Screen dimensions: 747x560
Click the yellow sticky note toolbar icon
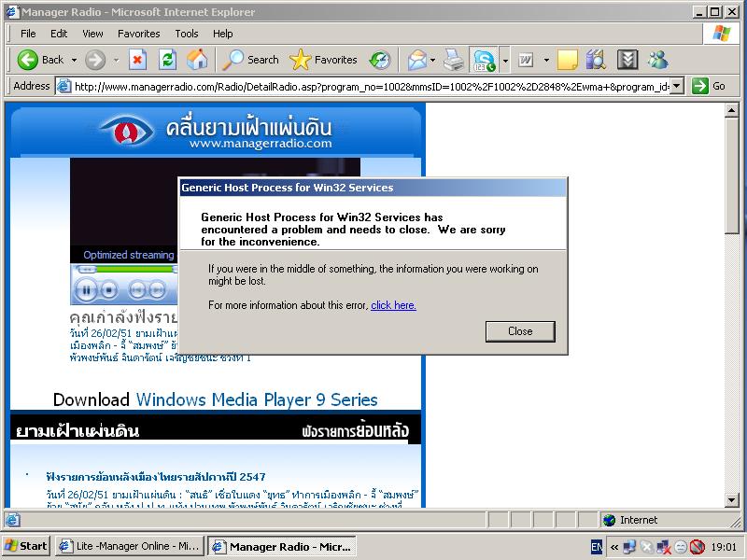tap(567, 60)
